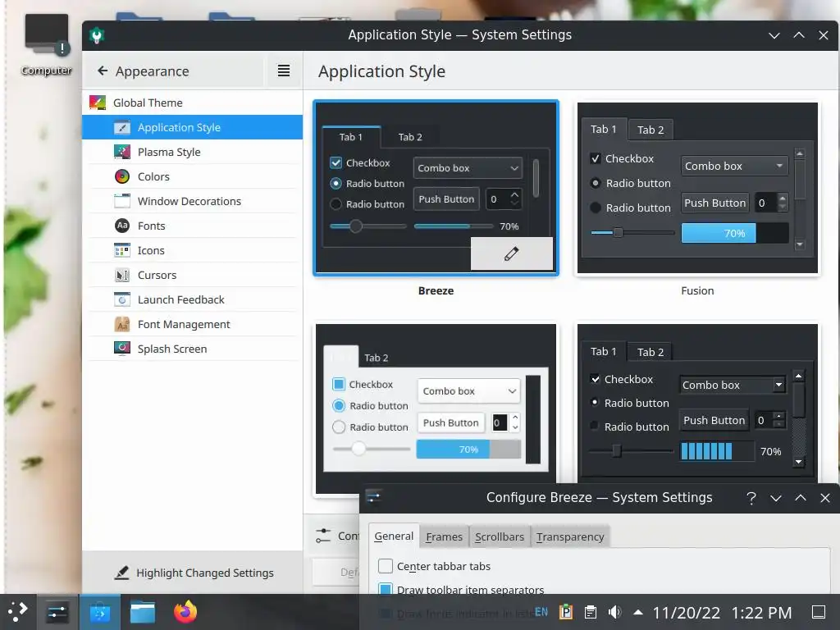
Task: Open the application launcher in taskbar
Action: tap(18, 612)
